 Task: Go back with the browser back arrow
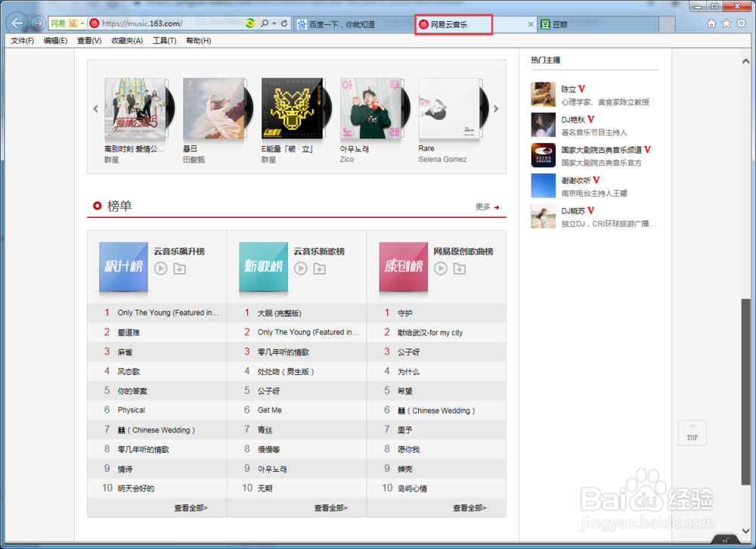click(17, 23)
